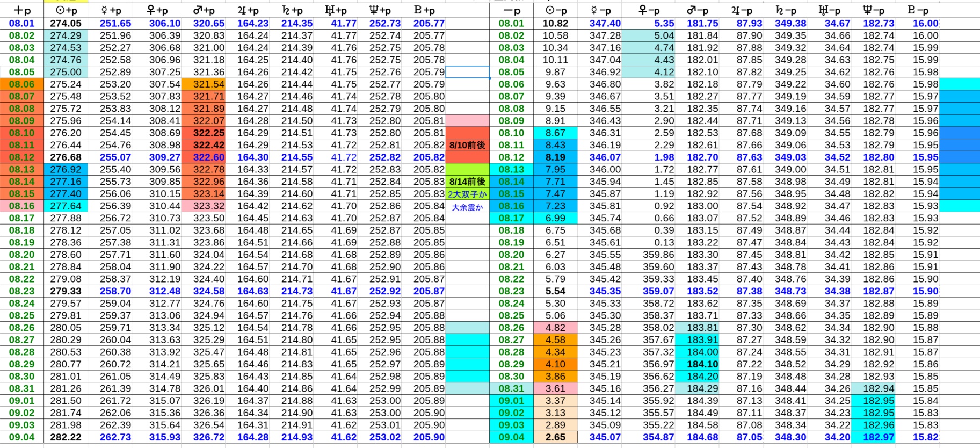Click the Jupiter +p header cell
This screenshot has width=980, height=448.
click(x=248, y=10)
